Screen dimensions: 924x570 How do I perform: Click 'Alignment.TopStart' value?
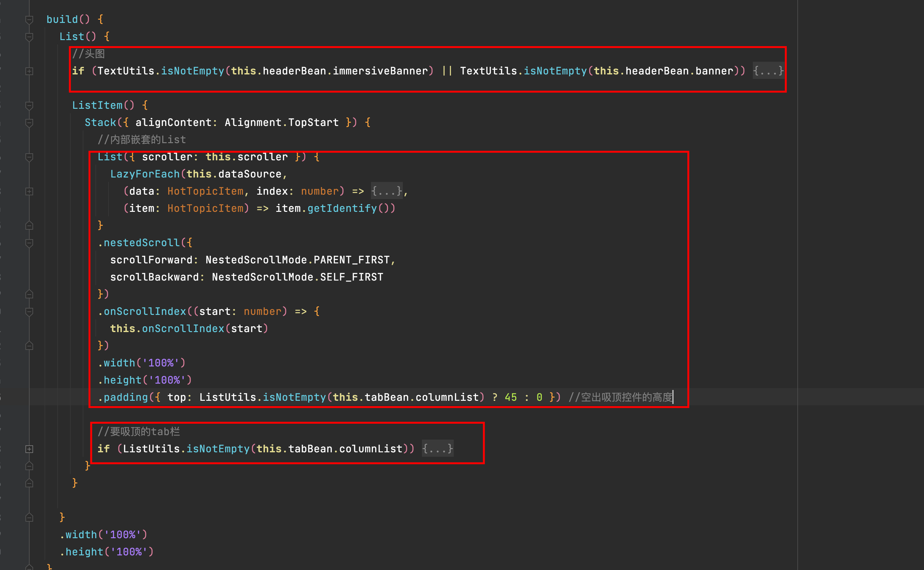(282, 122)
